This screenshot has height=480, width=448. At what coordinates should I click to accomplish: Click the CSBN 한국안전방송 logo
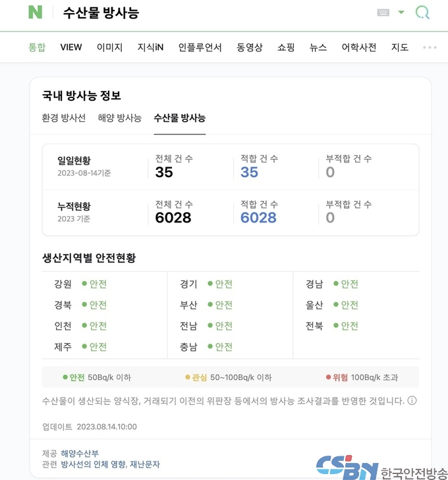(381, 467)
